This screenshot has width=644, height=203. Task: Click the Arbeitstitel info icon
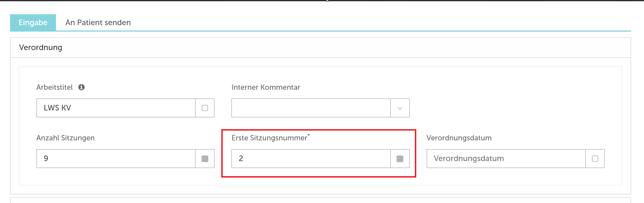(81, 87)
